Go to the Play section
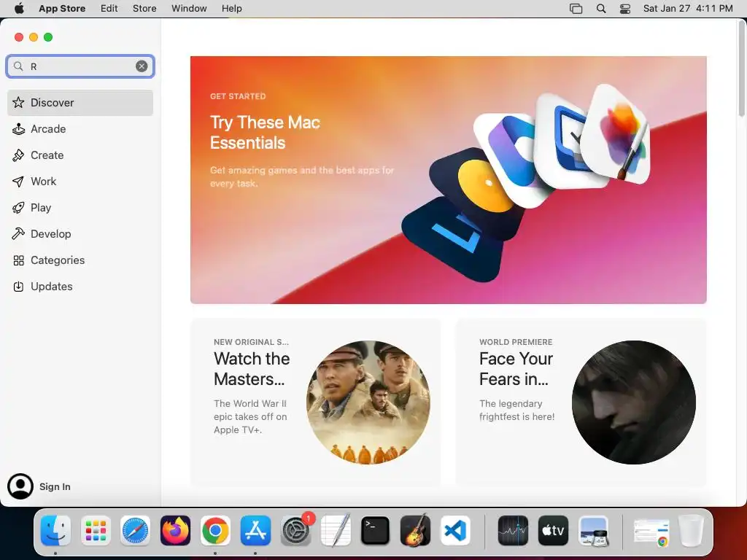Screen dimensions: 747x560 click(x=80, y=208)
